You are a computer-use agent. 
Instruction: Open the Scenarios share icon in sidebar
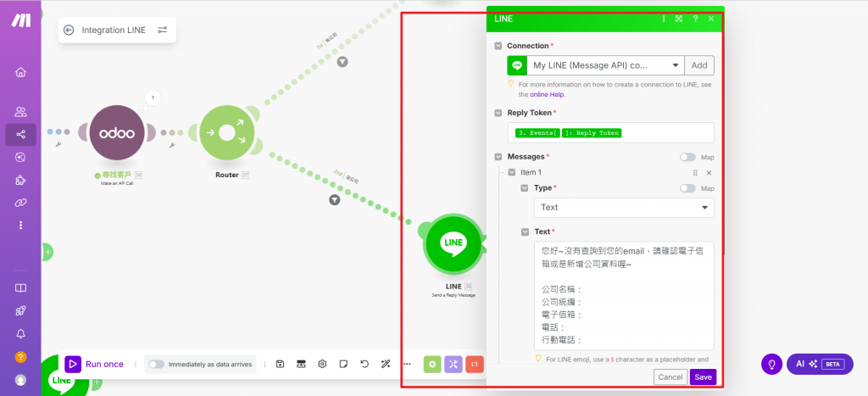pos(20,135)
